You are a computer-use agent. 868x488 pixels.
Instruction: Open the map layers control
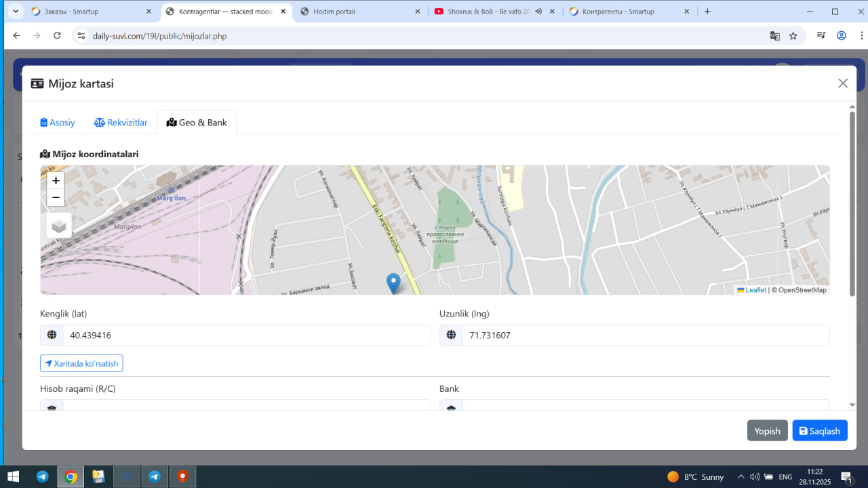point(59,226)
